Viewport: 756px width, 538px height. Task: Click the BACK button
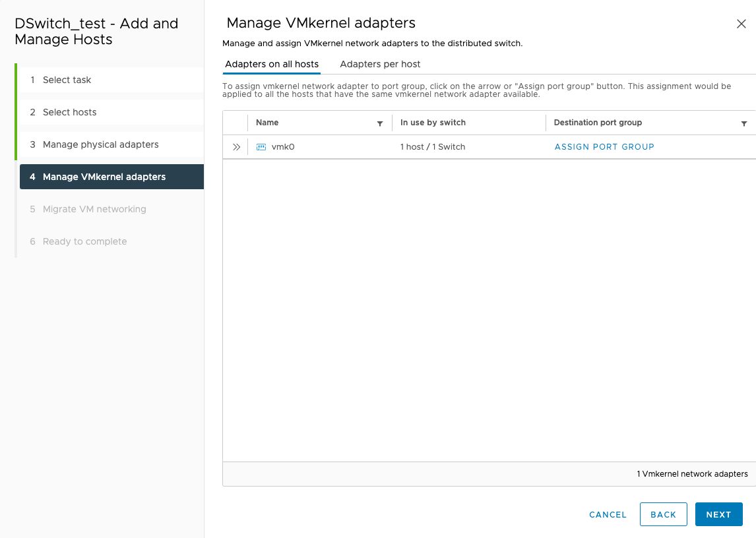[663, 514]
